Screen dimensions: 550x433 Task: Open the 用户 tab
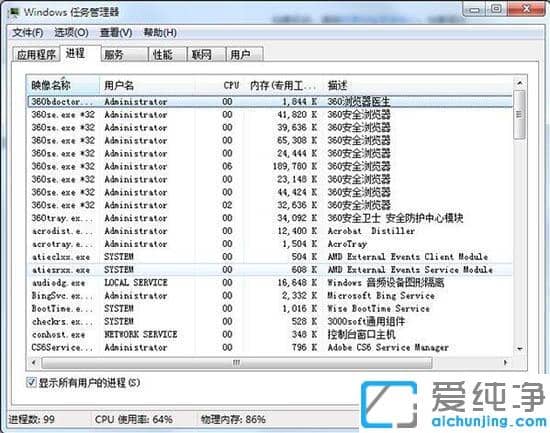point(244,55)
